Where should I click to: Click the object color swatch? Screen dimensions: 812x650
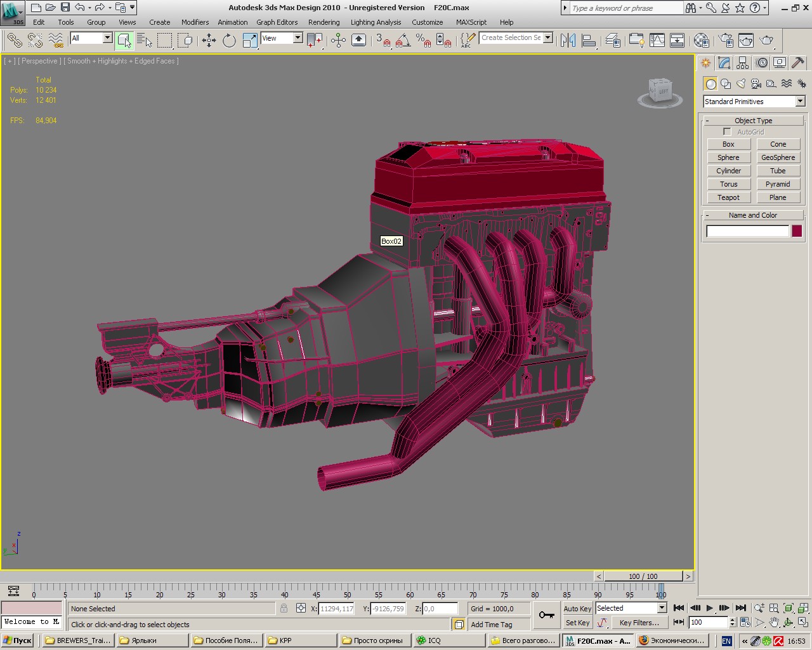click(797, 231)
